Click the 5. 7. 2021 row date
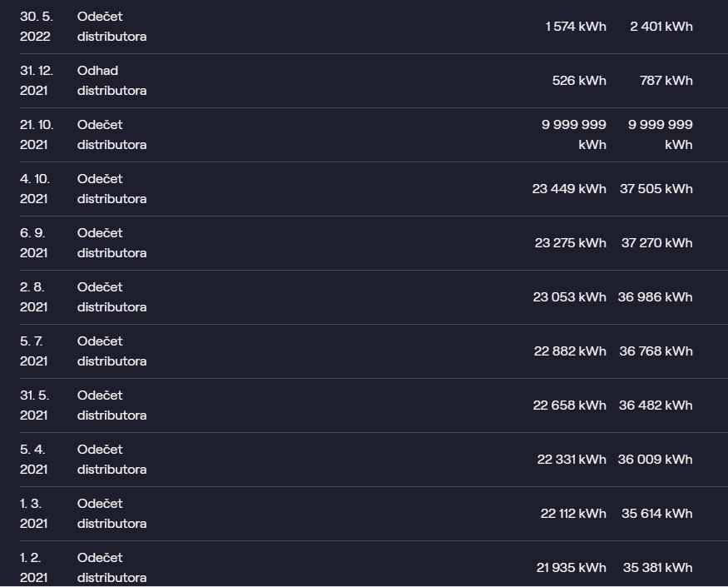This screenshot has height=587, width=728. pos(33,351)
